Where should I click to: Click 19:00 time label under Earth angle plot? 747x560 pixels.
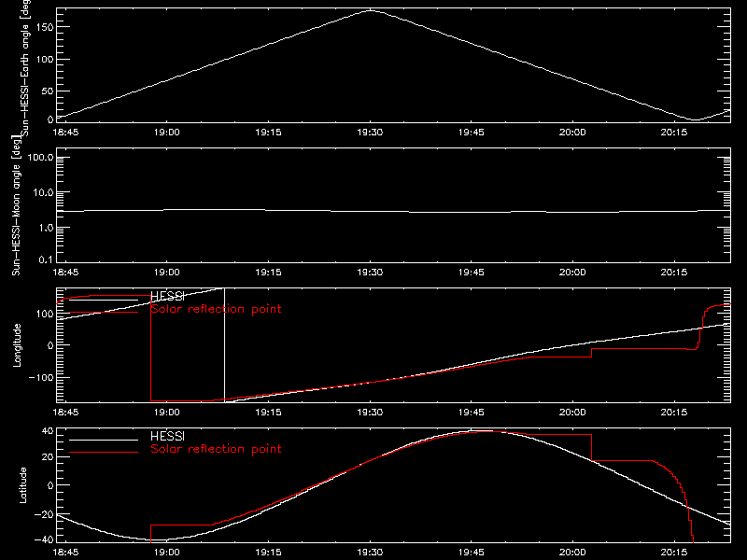pos(167,132)
